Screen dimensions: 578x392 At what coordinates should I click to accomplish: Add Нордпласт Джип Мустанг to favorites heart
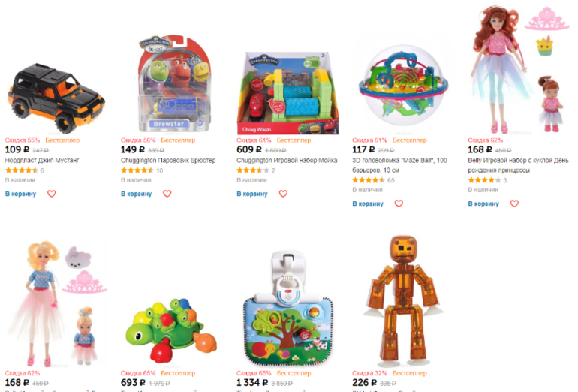click(51, 194)
